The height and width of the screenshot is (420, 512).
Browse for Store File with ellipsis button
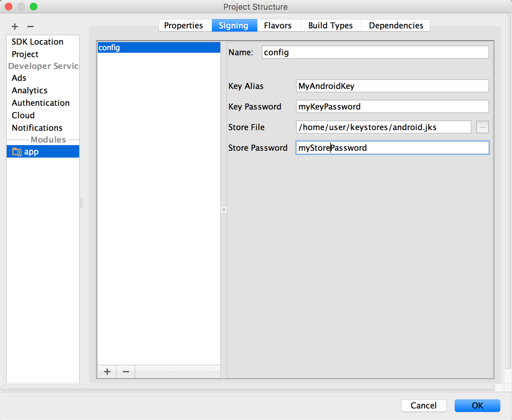coord(482,127)
